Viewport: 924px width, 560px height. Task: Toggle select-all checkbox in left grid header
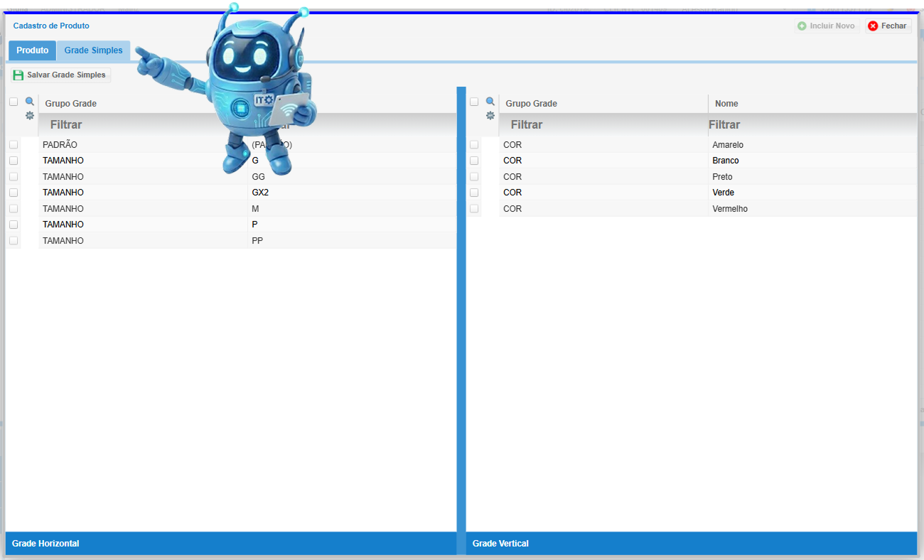coord(14,102)
